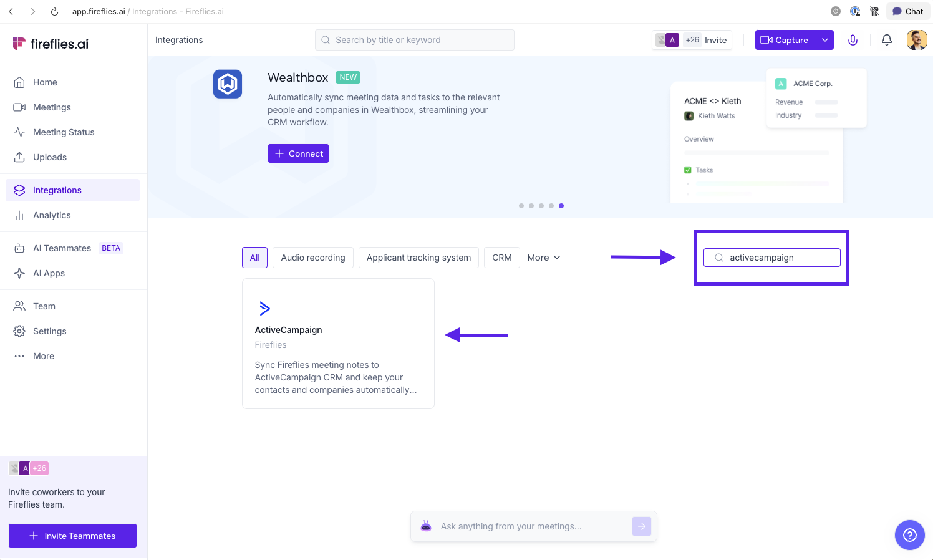The image size is (933, 560).
Task: Click the browser back arrow
Action: [x=11, y=11]
